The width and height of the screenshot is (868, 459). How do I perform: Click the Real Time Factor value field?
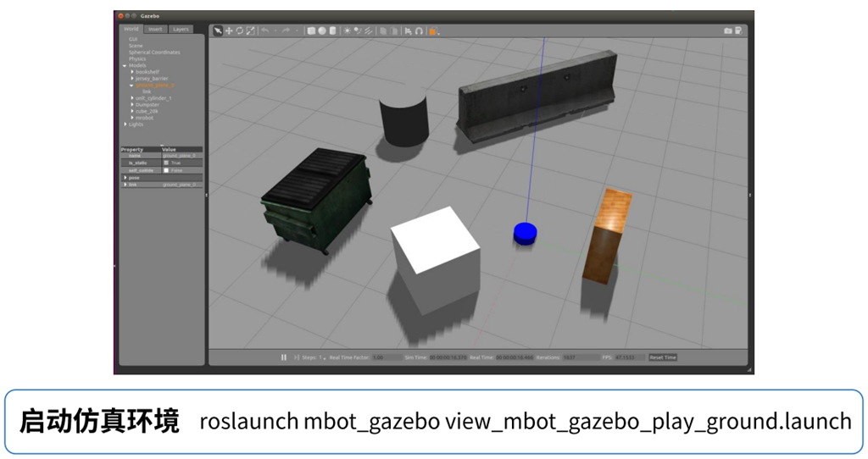[387, 357]
